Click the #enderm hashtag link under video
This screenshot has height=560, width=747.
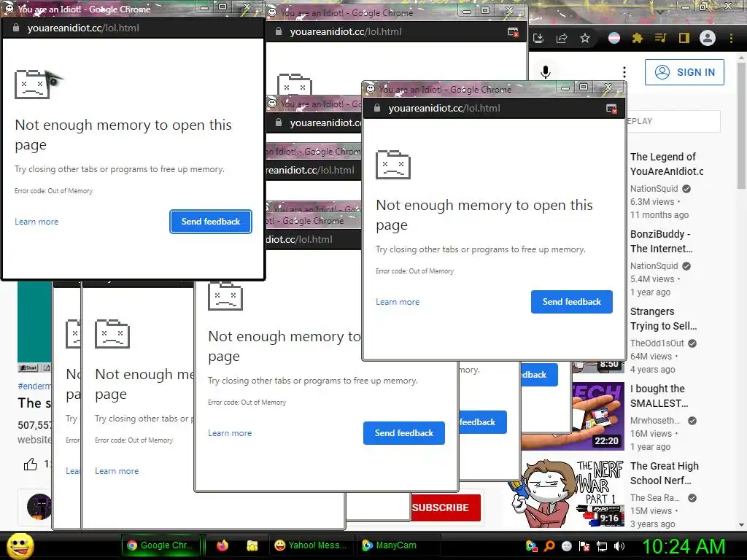coord(34,386)
